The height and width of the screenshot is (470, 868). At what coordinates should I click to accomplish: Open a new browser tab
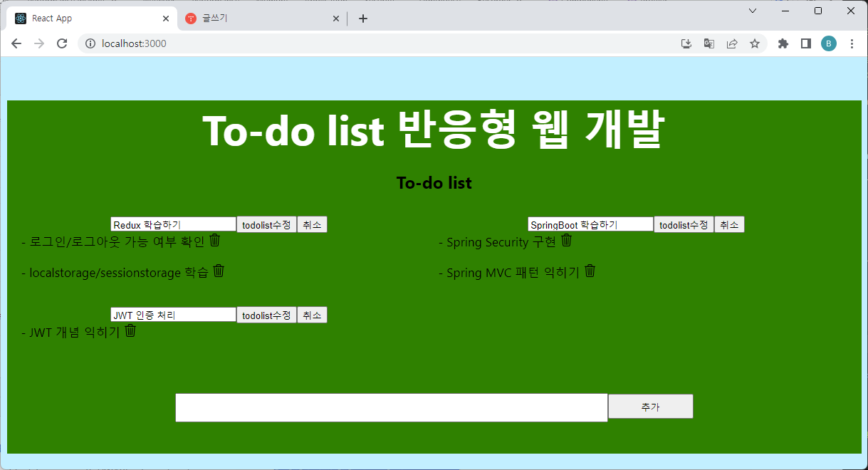[363, 19]
